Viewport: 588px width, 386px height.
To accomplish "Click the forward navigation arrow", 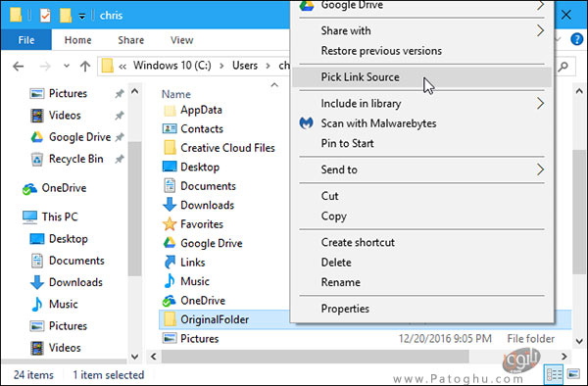I will click(x=45, y=67).
